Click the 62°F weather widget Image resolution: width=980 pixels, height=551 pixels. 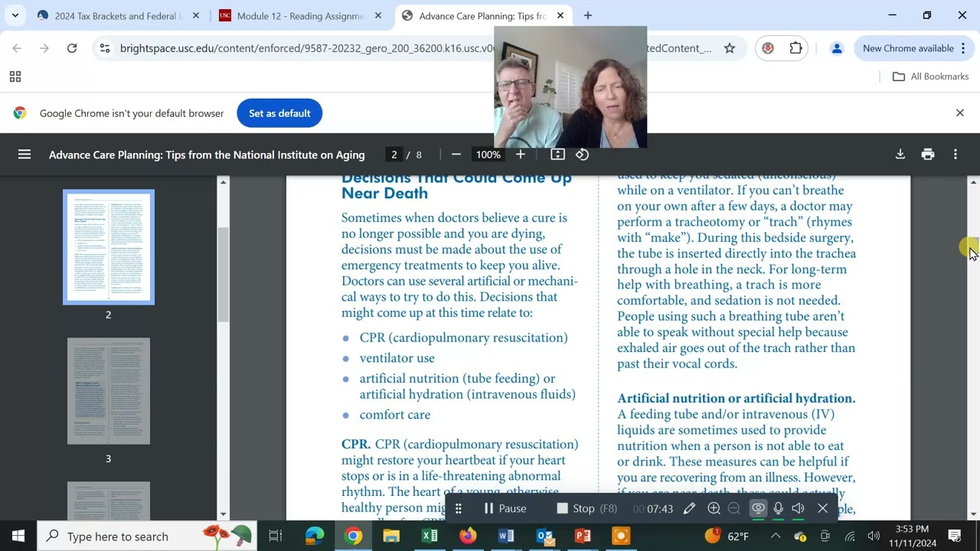[x=726, y=536]
